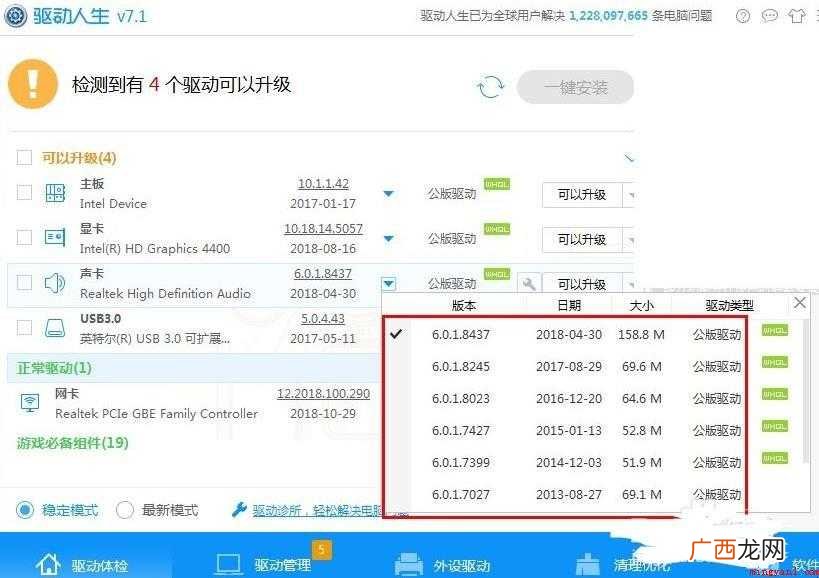Screen dimensions: 819x578
Task: Click WHQL badge beside version 6.0.1.7427
Action: 775,426
